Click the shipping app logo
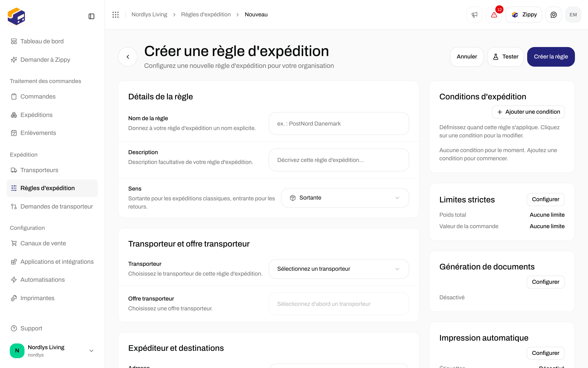This screenshot has width=588, height=368. coord(16,16)
